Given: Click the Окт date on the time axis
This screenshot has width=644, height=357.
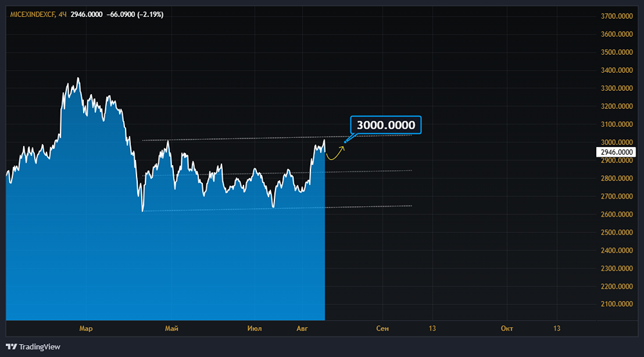Looking at the screenshot, I should click(x=507, y=329).
